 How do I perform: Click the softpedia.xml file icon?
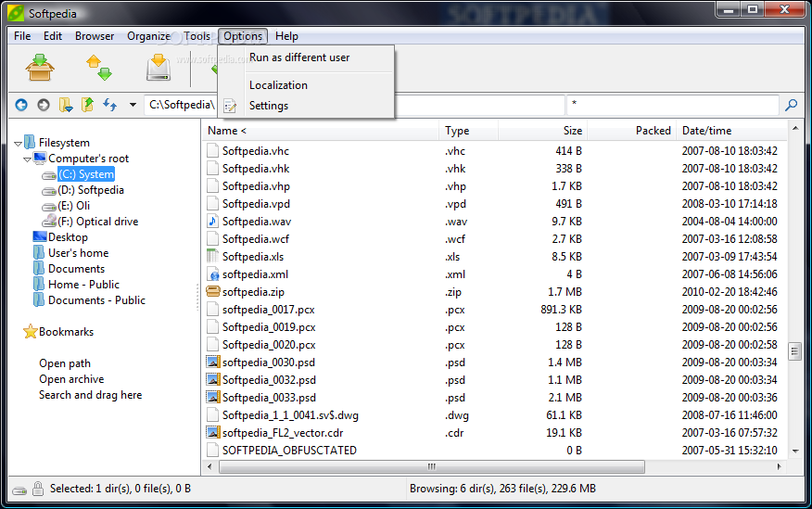coord(213,274)
